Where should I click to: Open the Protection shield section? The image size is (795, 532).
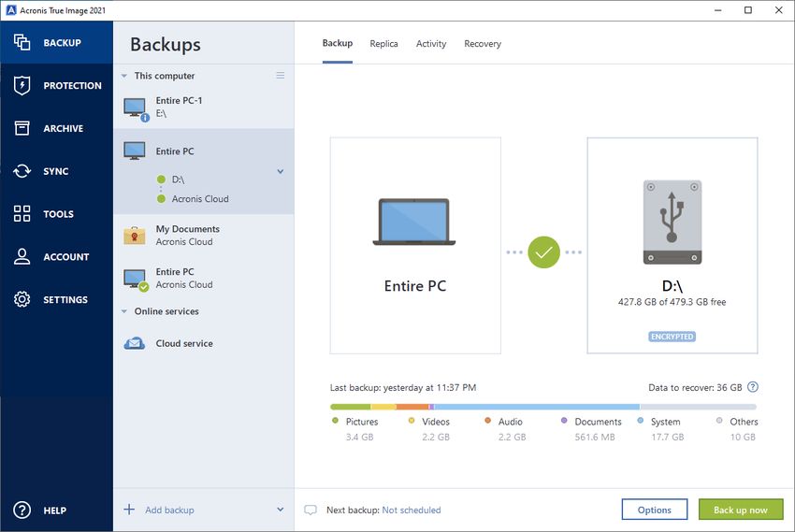point(22,86)
